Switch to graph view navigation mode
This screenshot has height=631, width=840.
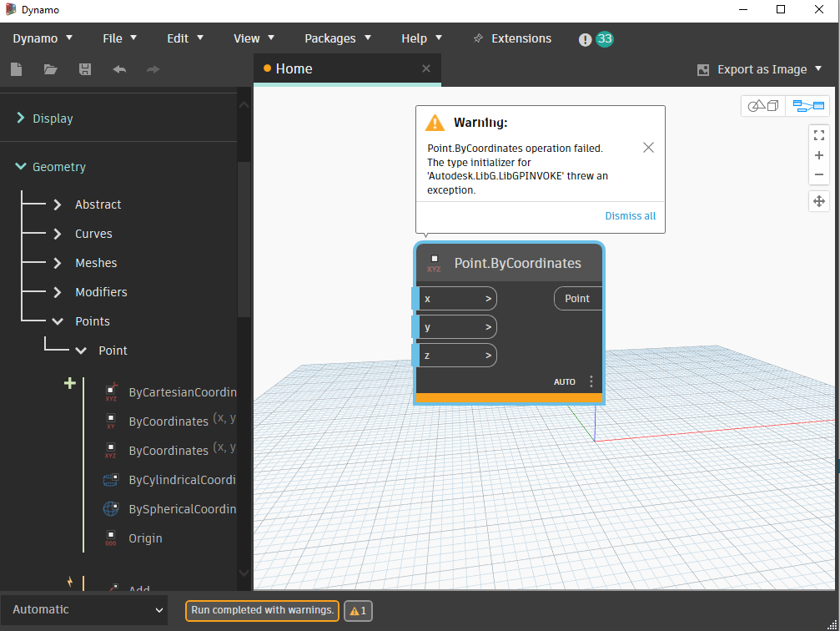pyautogui.click(x=807, y=106)
